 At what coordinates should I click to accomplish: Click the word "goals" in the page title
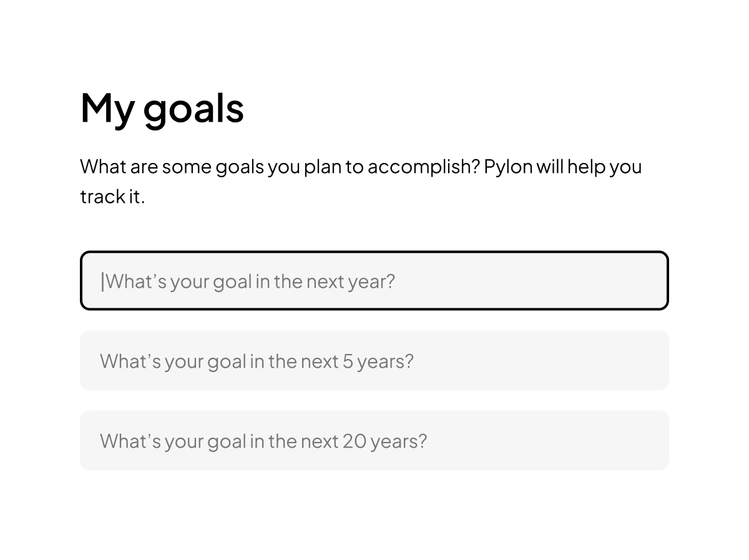click(x=193, y=109)
